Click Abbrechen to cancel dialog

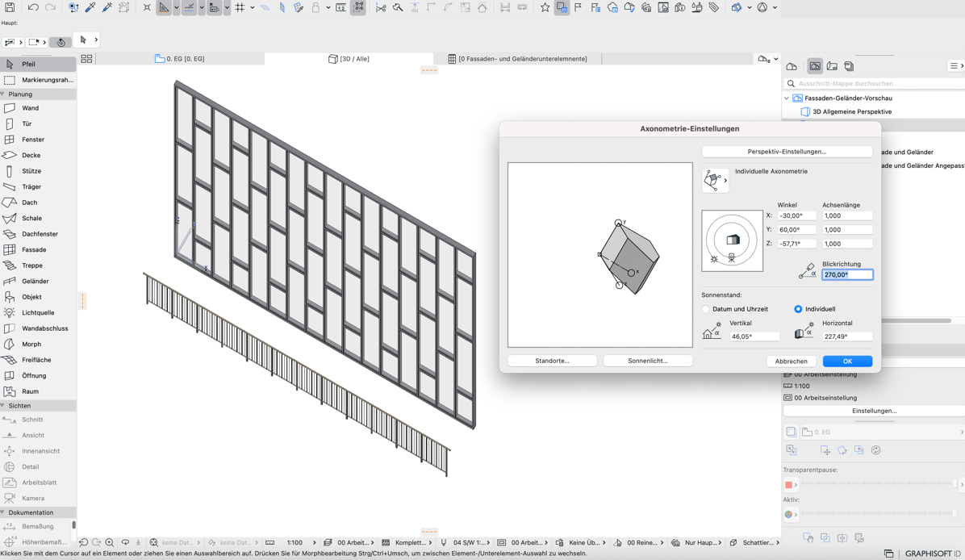click(791, 361)
